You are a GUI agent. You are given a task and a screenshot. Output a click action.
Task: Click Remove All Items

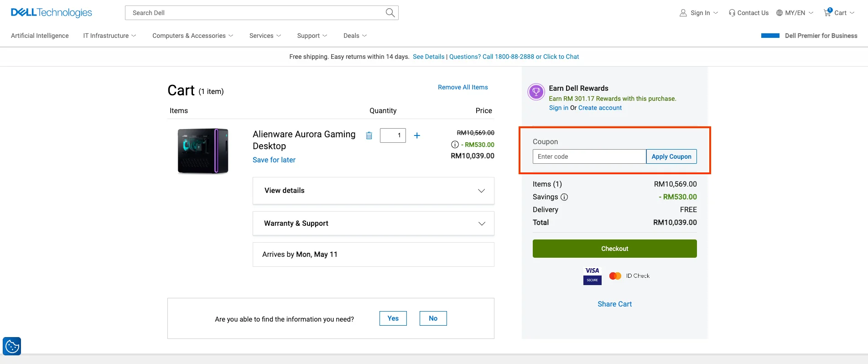pyautogui.click(x=463, y=87)
